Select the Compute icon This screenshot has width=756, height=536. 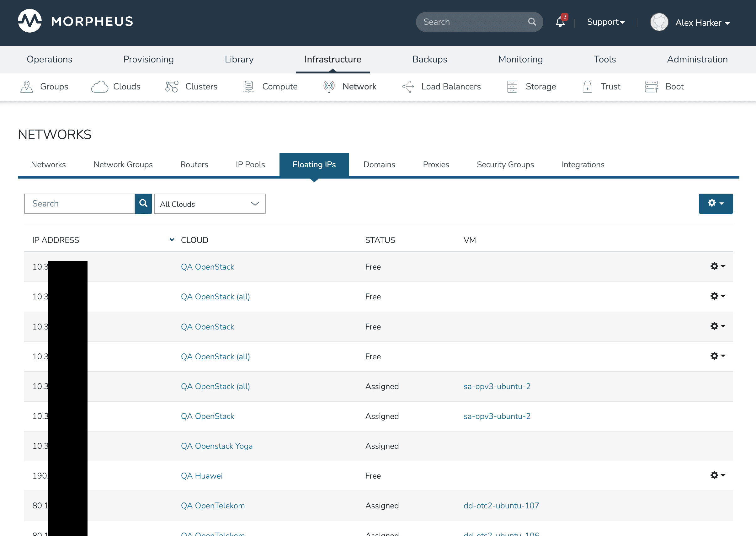tap(249, 87)
